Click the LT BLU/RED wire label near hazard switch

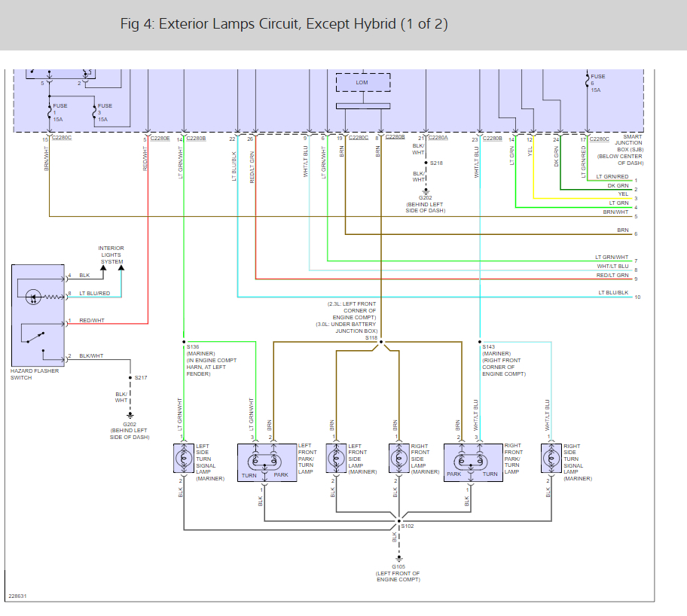point(95,294)
